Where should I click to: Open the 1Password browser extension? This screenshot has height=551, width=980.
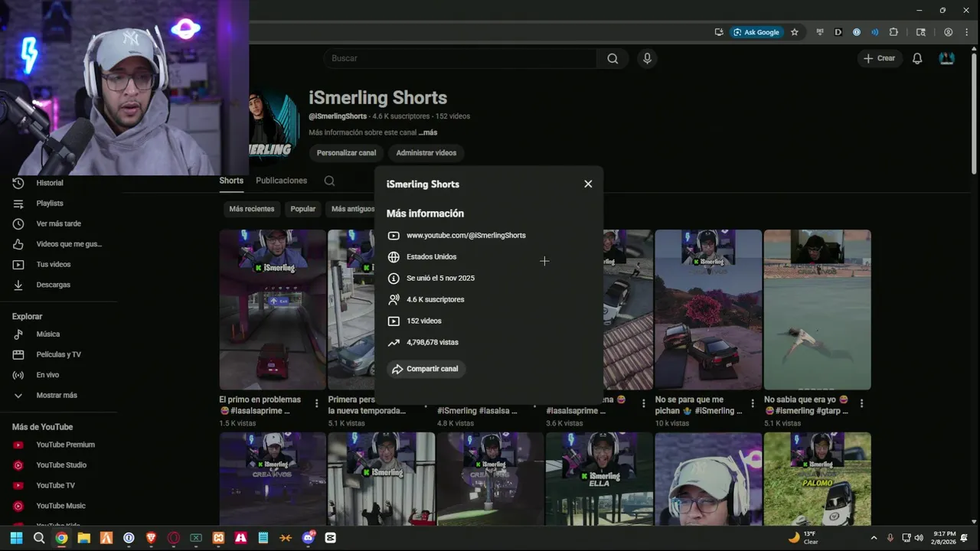point(857,32)
